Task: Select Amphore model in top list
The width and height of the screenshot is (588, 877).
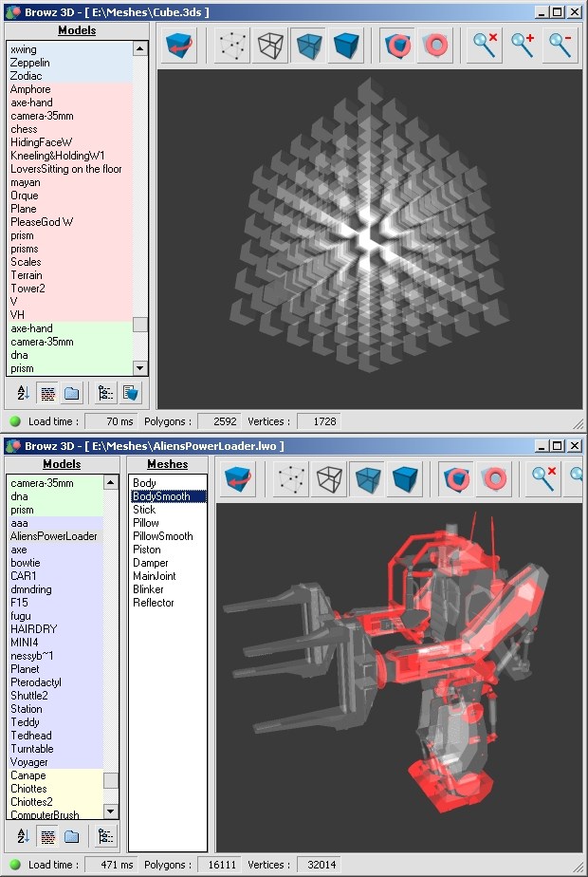Action: [70, 89]
